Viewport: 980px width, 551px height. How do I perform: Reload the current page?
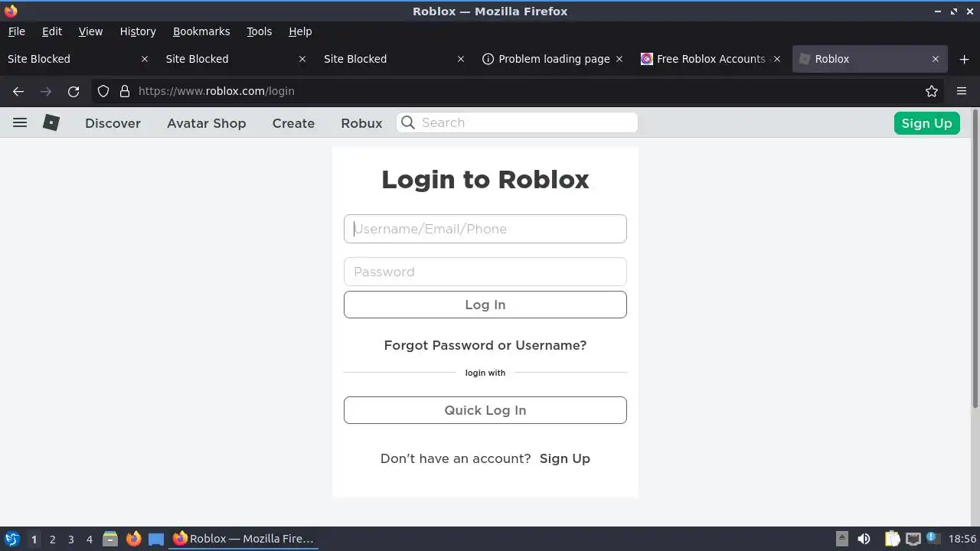73,91
